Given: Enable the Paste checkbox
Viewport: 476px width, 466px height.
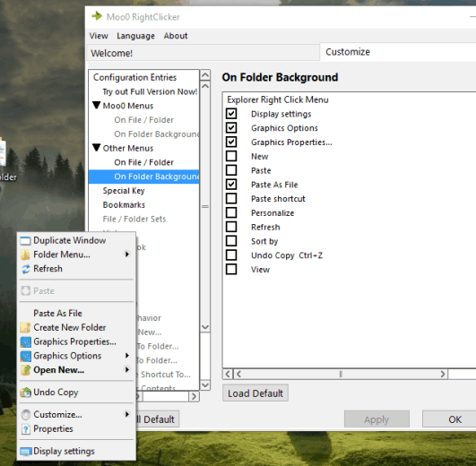Looking at the screenshot, I should (231, 170).
